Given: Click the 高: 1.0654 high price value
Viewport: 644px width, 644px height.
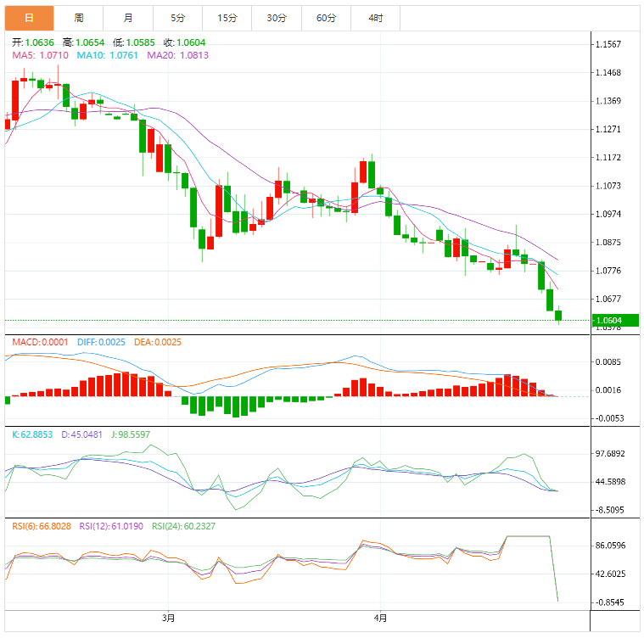Looking at the screenshot, I should [x=84, y=42].
